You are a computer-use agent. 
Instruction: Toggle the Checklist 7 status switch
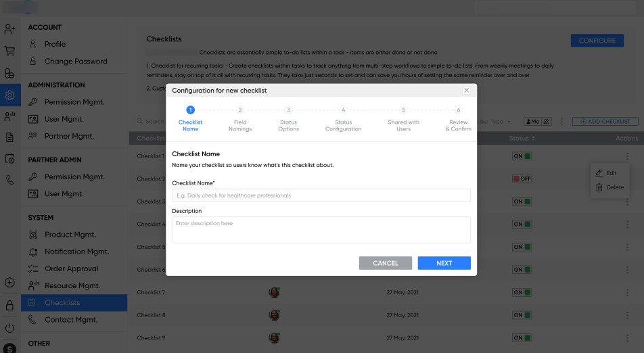click(x=522, y=292)
